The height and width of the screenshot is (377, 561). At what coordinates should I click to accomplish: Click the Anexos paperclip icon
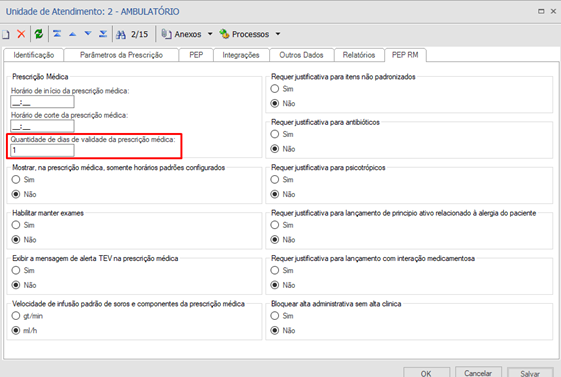pos(166,34)
